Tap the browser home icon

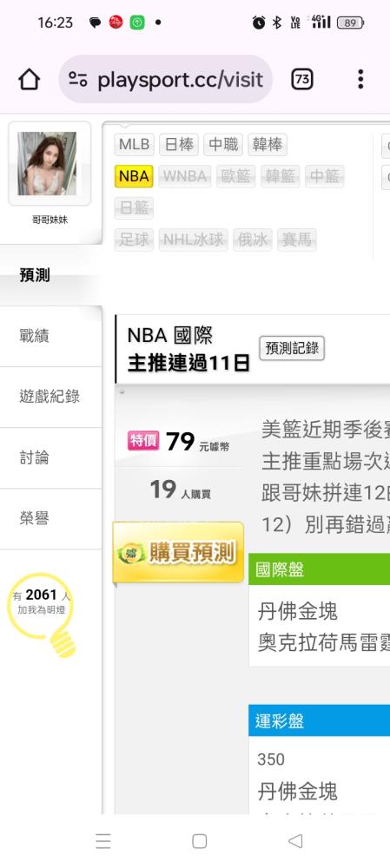30,80
